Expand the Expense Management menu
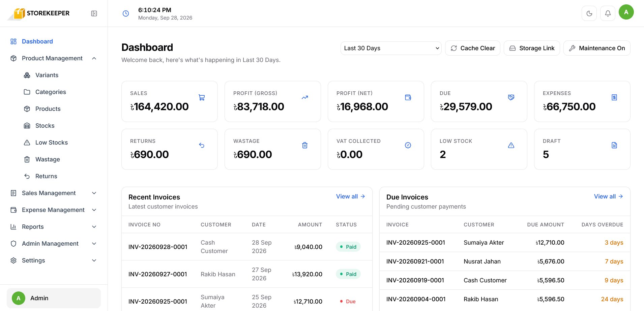Screen dimensions: 644x311 pos(54,210)
